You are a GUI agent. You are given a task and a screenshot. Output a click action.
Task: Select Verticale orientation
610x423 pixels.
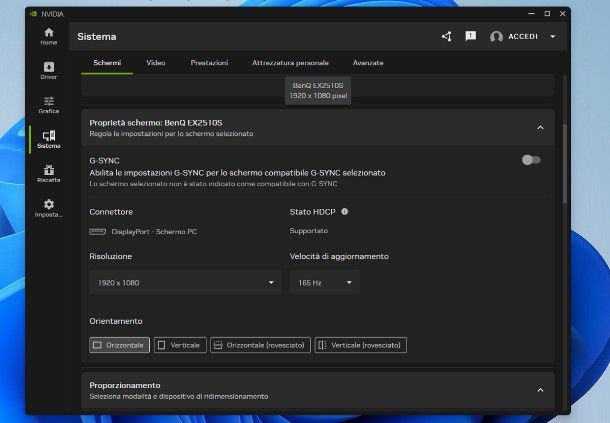pyautogui.click(x=180, y=345)
